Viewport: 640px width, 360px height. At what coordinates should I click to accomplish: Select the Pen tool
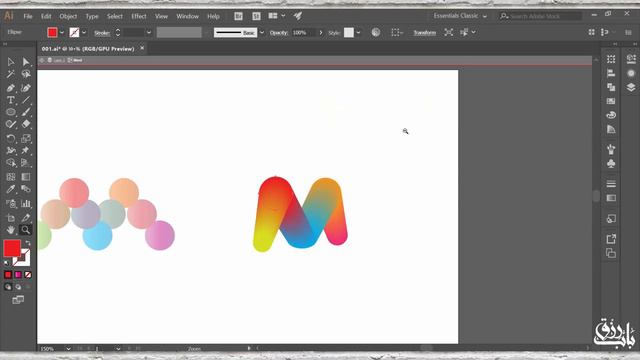pyautogui.click(x=11, y=88)
